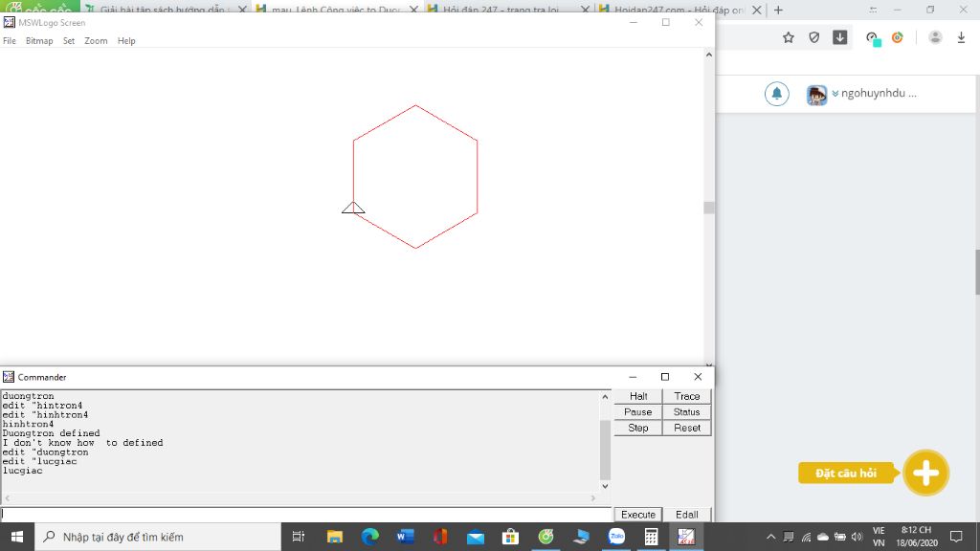Screen dimensions: 980x551
Task: Click the Status button
Action: [687, 411]
